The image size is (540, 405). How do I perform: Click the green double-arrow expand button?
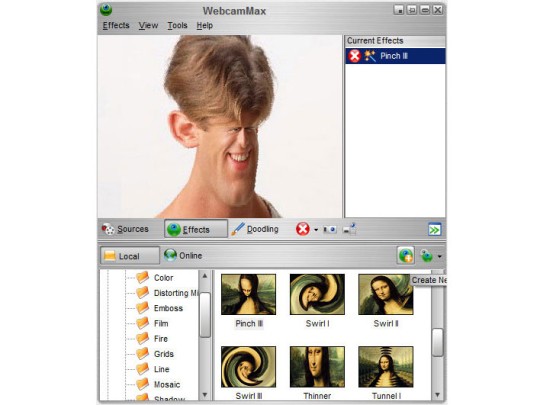434,230
